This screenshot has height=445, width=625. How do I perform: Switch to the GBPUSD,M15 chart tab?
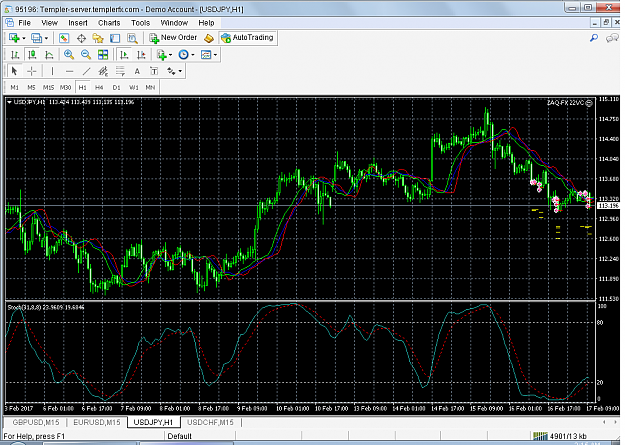36,422
